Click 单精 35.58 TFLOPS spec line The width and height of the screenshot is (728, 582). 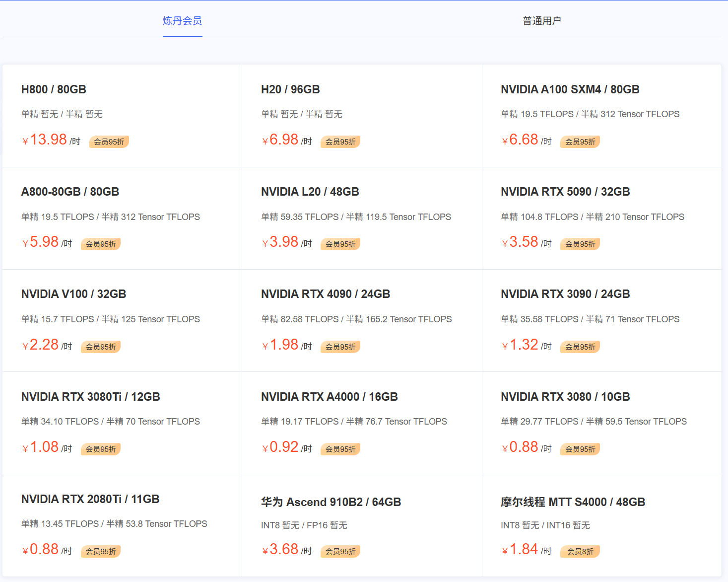590,319
